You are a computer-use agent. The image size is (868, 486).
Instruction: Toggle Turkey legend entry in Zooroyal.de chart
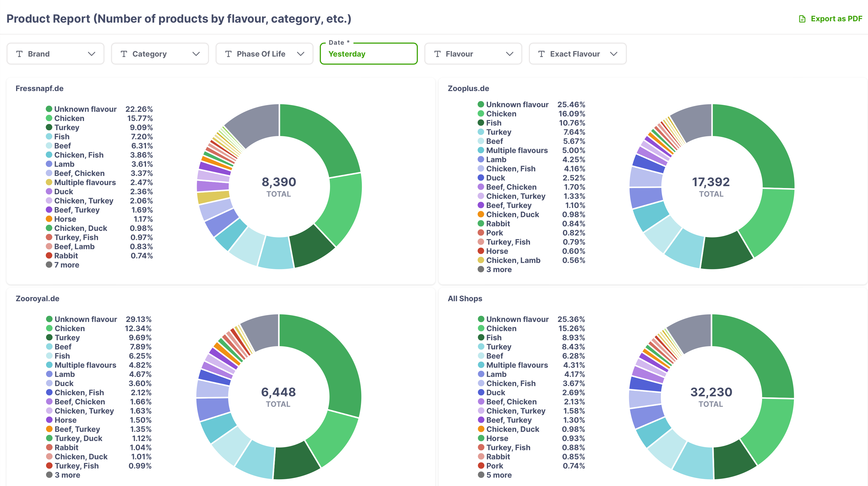(67, 338)
